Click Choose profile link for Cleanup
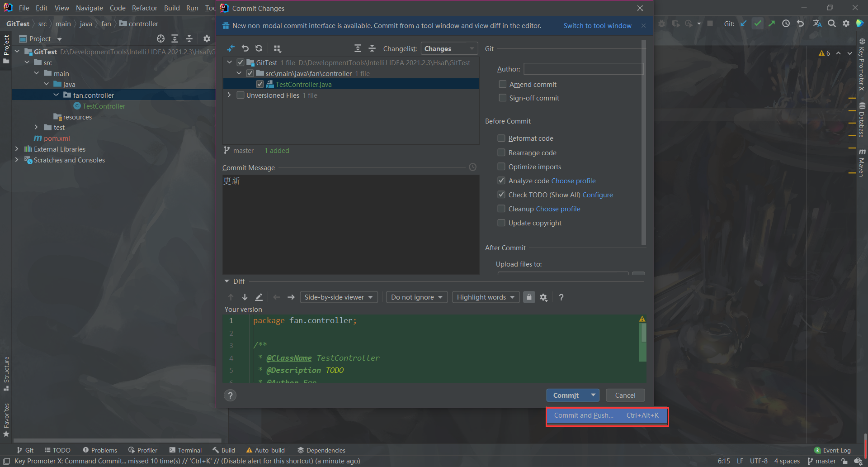Viewport: 868px width, 467px height. pos(558,209)
